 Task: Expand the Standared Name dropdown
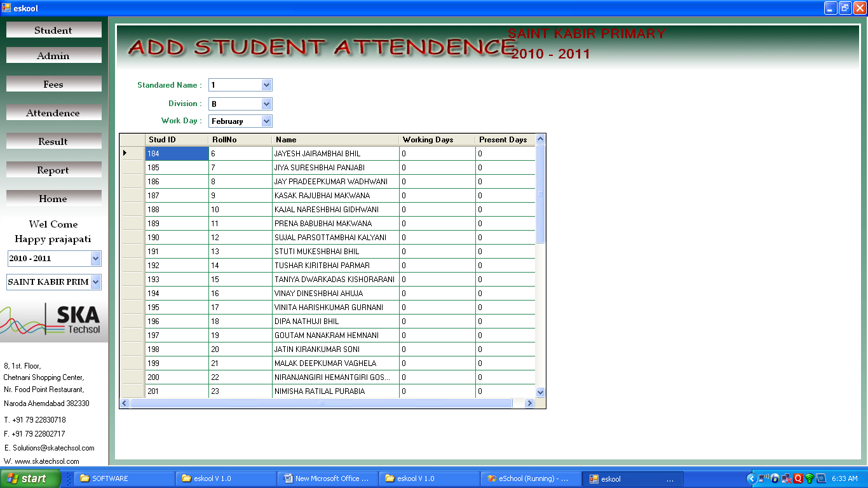(x=266, y=85)
